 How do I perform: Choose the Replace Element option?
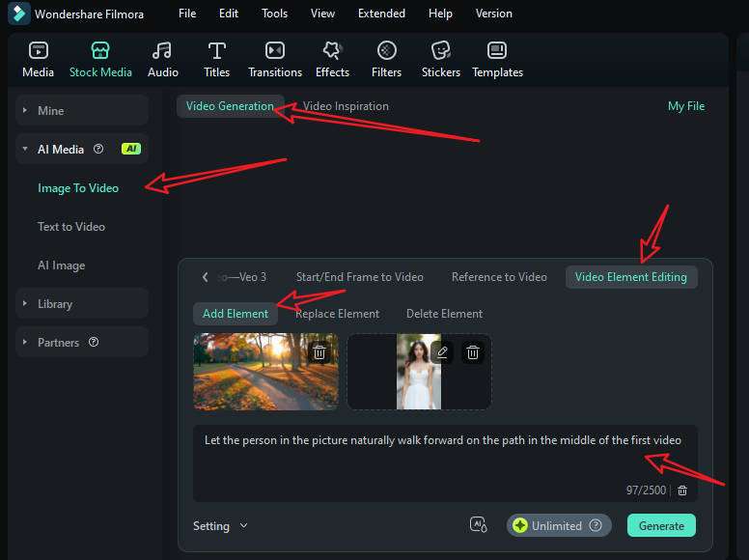tap(337, 314)
